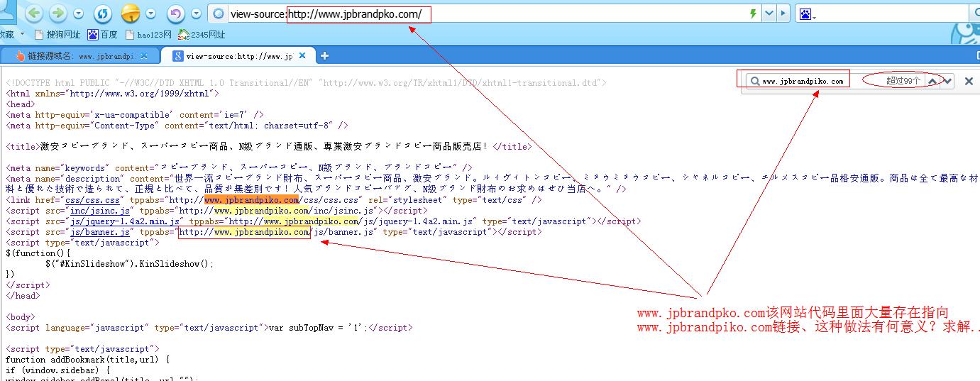
Task: Choose search engine via Baidu paw icon
Action: click(x=807, y=14)
